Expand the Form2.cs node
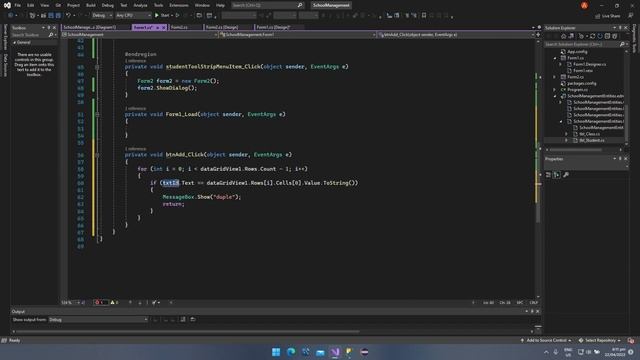The width and height of the screenshot is (640, 360). [x=555, y=77]
